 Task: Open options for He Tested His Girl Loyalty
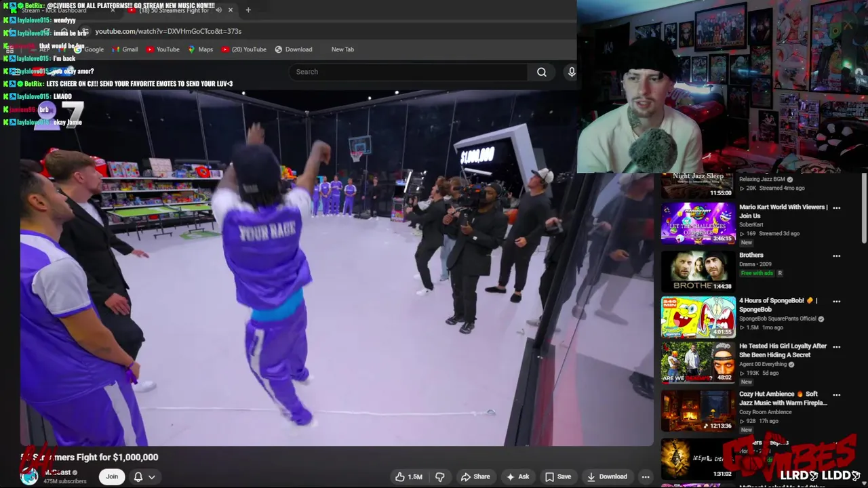[836, 347]
